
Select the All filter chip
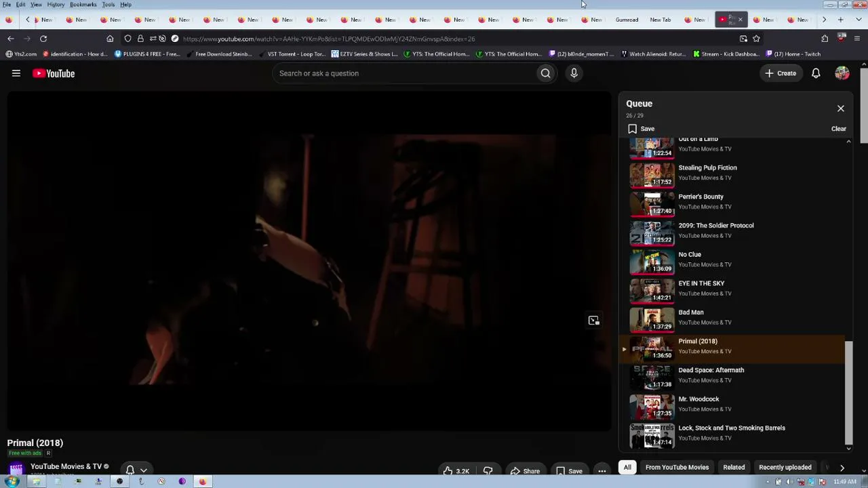click(627, 467)
